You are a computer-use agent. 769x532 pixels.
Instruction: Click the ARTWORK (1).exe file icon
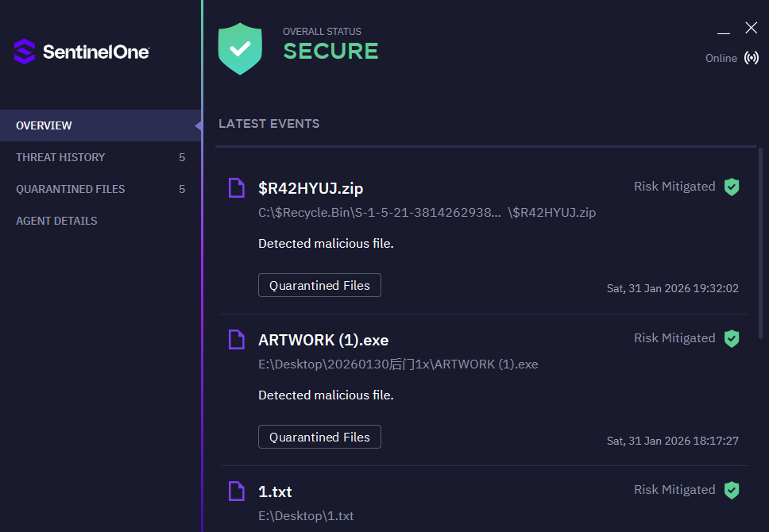[x=236, y=340]
